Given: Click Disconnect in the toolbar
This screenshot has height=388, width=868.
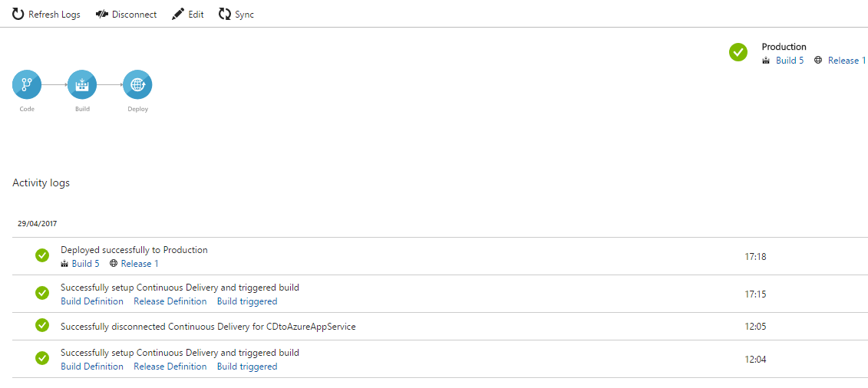Looking at the screenshot, I should click(x=126, y=15).
